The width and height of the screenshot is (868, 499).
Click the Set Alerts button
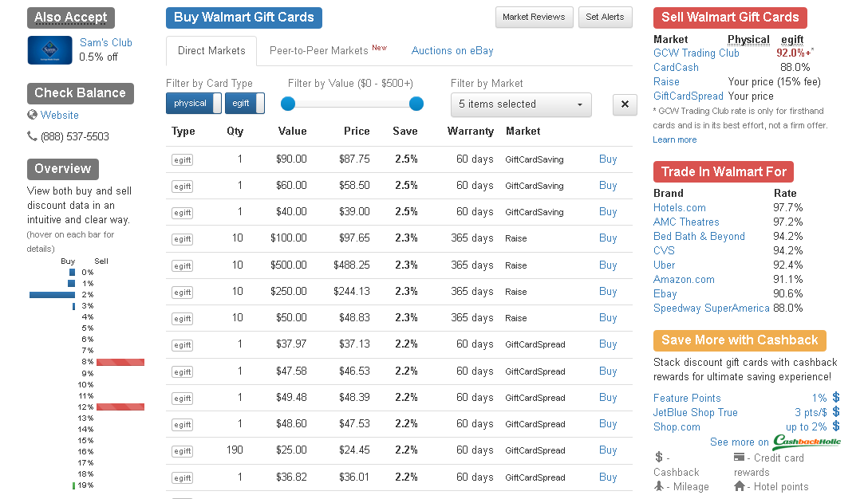point(605,17)
